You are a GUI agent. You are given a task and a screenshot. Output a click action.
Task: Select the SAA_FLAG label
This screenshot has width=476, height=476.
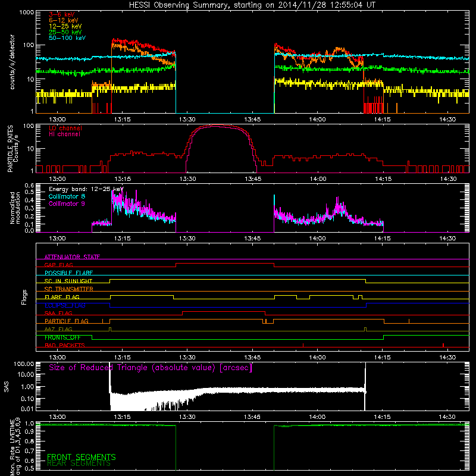coord(58,313)
